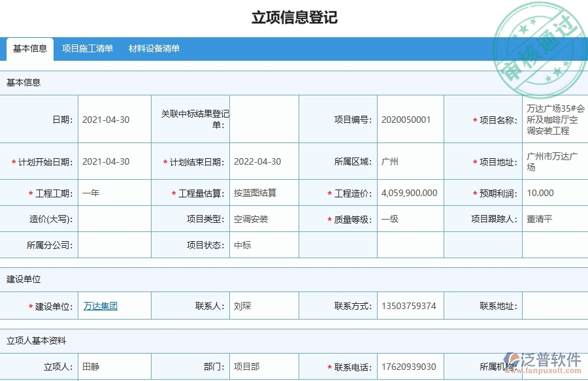The width and height of the screenshot is (588, 381).
Task: Click the 计划结束日期 field 2022-04-30
Action: click(x=260, y=161)
